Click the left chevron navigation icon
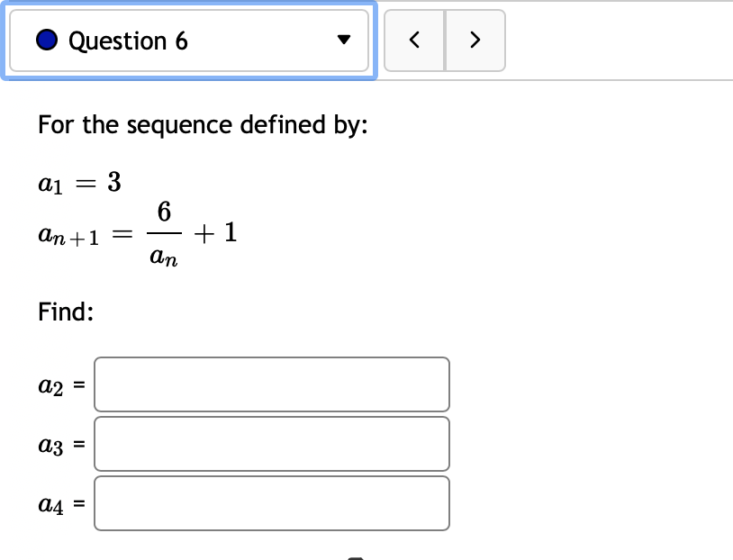Viewport: 733px width, 560px height. pos(414,40)
